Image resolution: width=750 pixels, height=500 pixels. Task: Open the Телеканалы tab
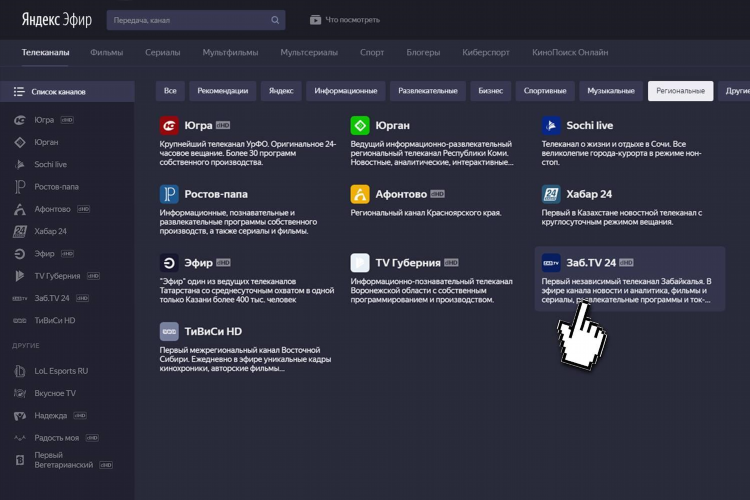[x=45, y=53]
